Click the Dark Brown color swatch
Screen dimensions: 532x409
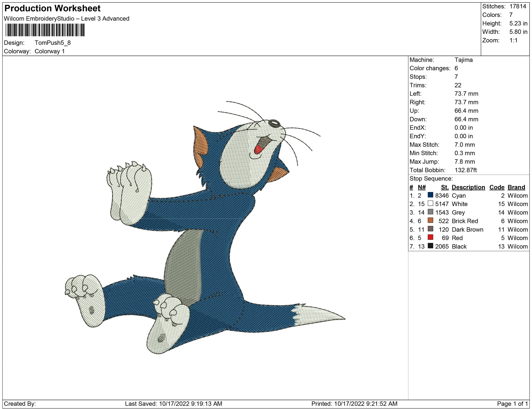[x=430, y=229]
